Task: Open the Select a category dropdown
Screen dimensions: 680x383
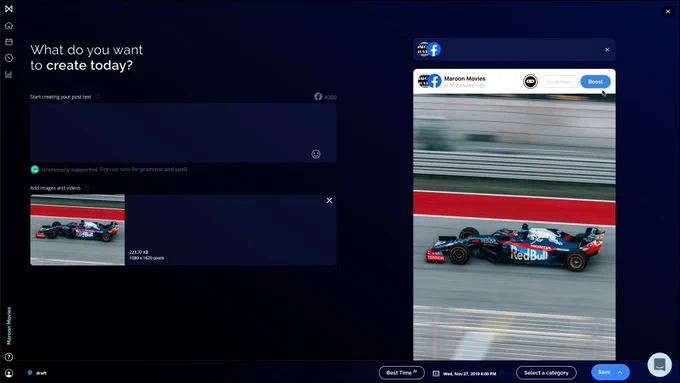Action: [546, 373]
